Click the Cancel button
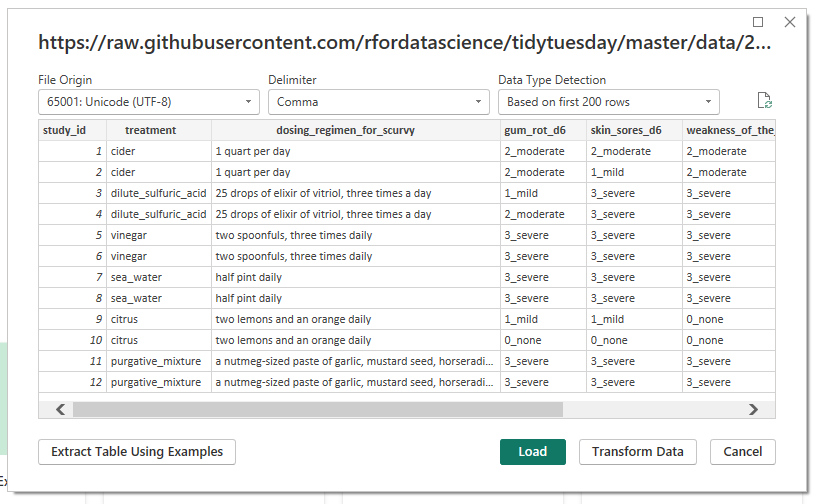This screenshot has width=820, height=504. point(743,452)
